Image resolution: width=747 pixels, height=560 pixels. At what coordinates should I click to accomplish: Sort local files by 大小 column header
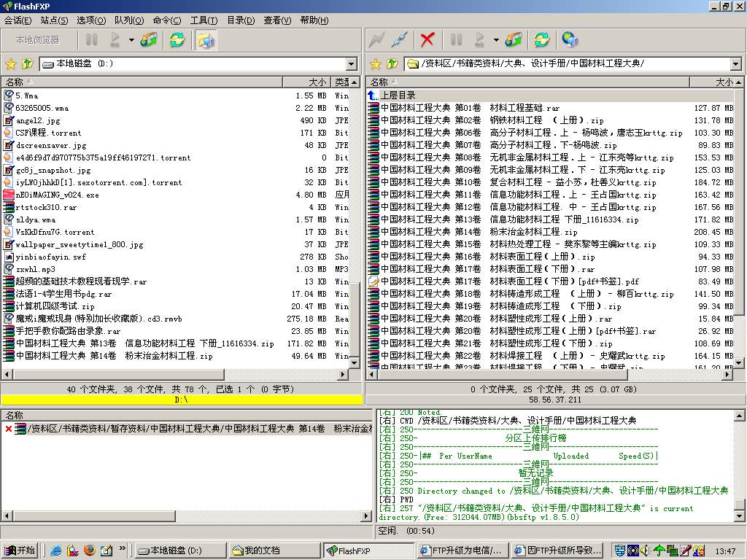pyautogui.click(x=307, y=82)
